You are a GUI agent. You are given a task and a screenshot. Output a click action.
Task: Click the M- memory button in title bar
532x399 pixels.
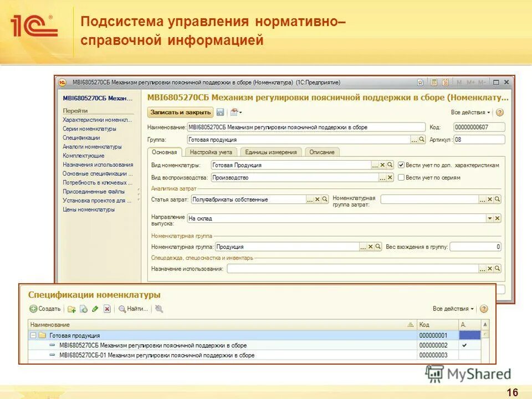point(482,83)
